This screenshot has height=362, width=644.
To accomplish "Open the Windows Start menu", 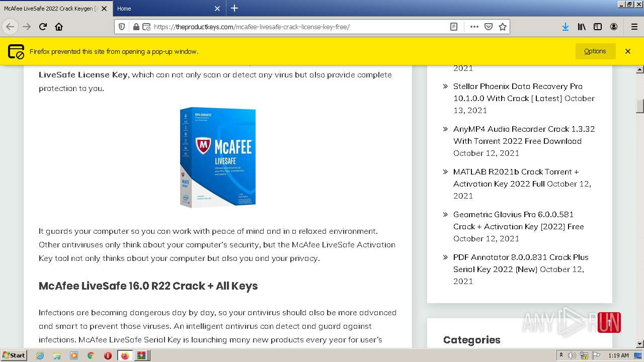I will [14, 355].
